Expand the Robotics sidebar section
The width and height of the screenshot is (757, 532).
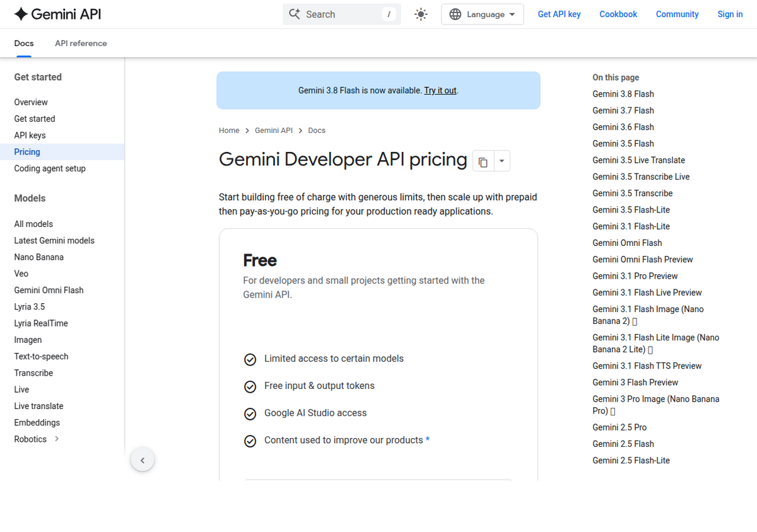click(57, 439)
